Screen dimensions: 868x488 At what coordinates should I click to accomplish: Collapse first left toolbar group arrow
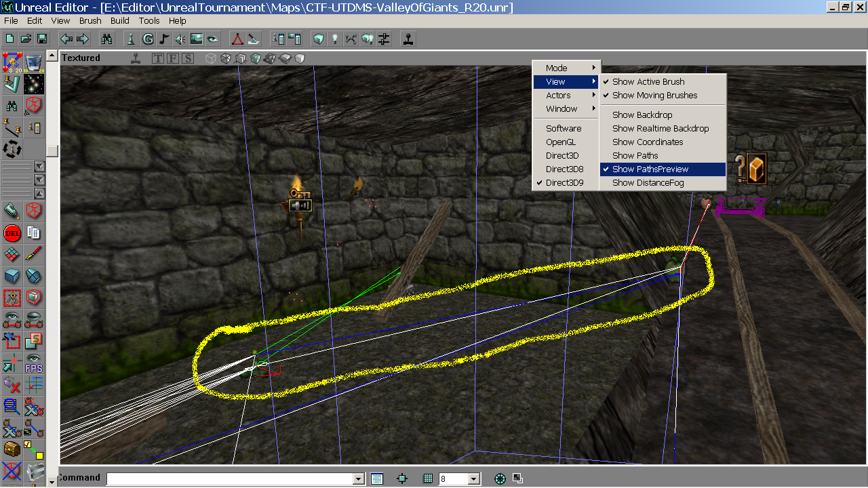(x=39, y=166)
